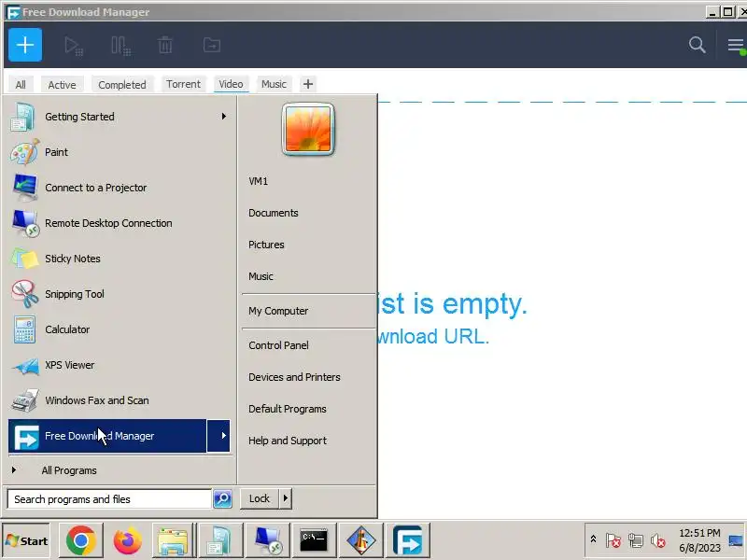Open Command Prompt from the taskbar
The width and height of the screenshot is (747, 560).
coord(314,540)
